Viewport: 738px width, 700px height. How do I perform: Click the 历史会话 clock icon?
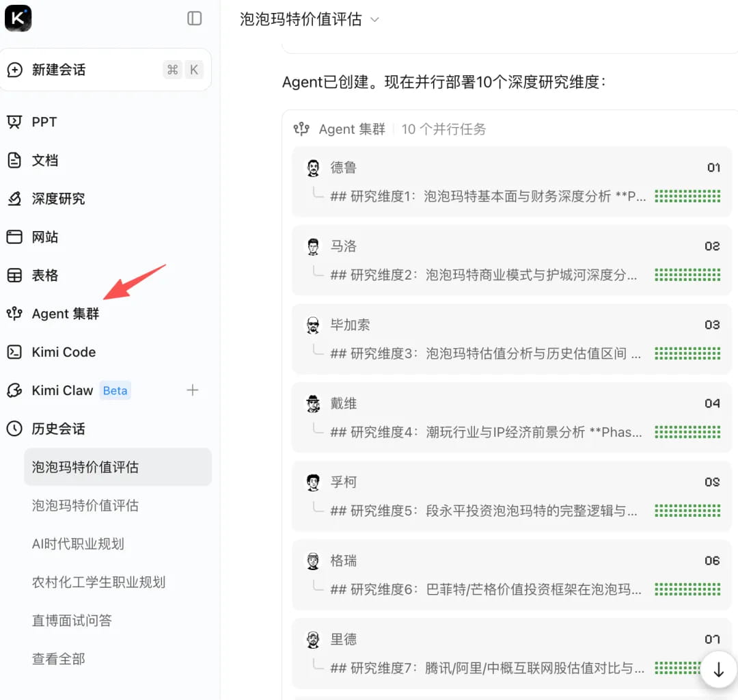tap(14, 429)
